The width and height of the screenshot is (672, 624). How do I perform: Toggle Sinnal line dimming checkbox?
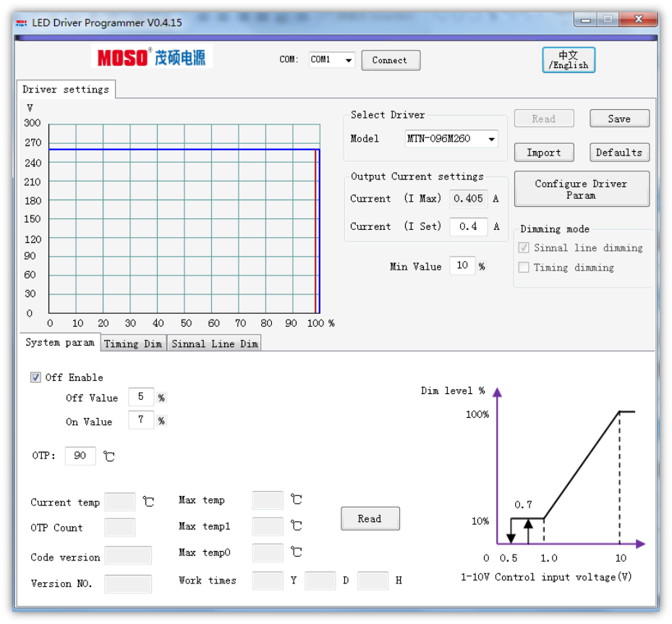pos(524,247)
